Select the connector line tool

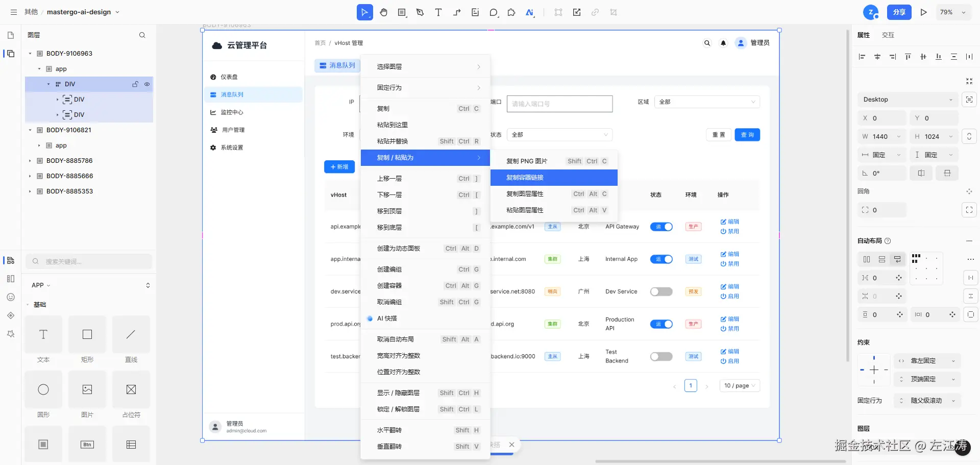[x=457, y=12]
